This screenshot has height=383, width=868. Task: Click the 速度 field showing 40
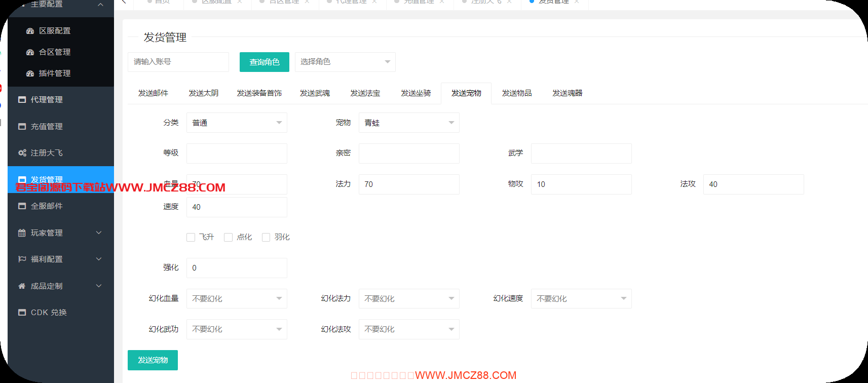[x=237, y=207]
